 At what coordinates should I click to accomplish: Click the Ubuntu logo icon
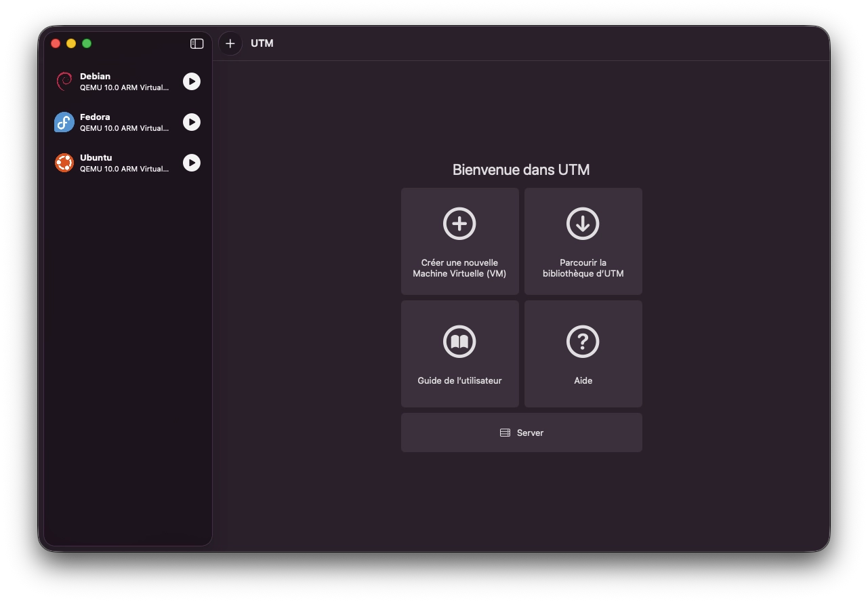[64, 163]
